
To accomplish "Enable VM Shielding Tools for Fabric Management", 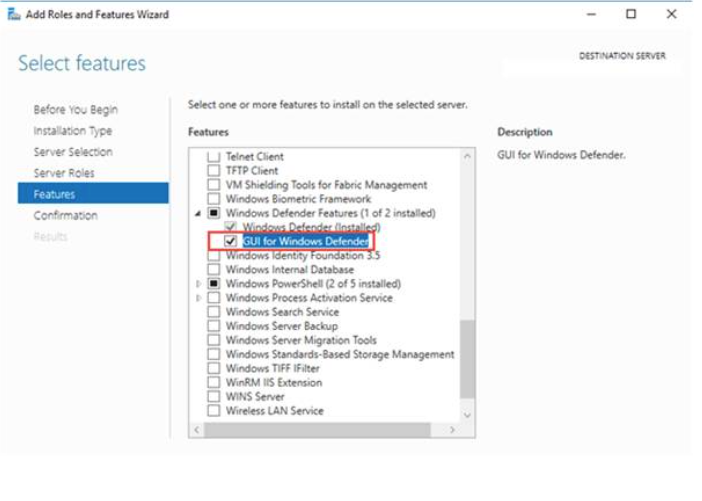I will coord(214,185).
